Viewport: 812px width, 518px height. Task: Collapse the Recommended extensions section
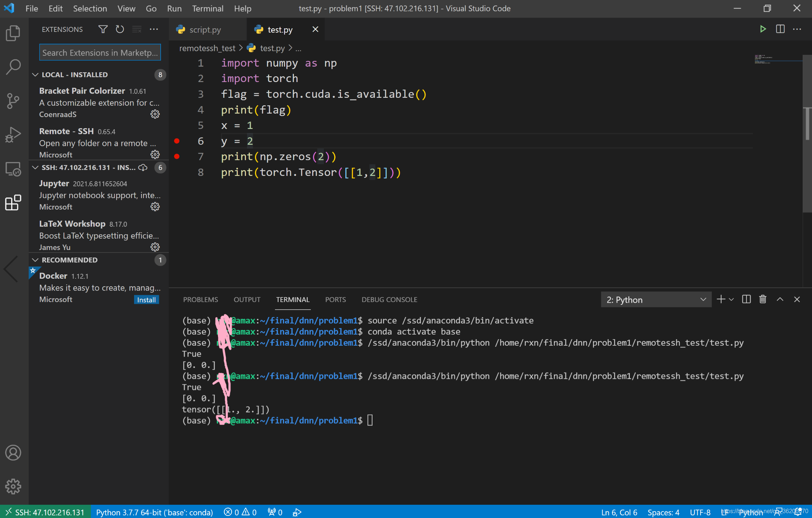[x=35, y=260]
